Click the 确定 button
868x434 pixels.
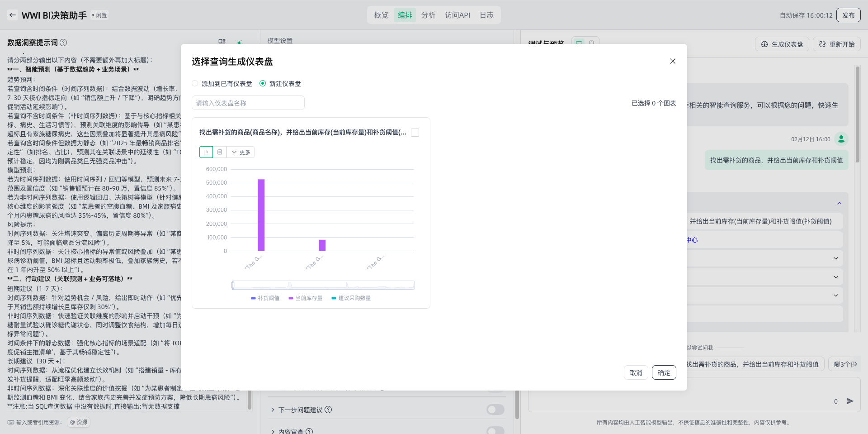664,373
